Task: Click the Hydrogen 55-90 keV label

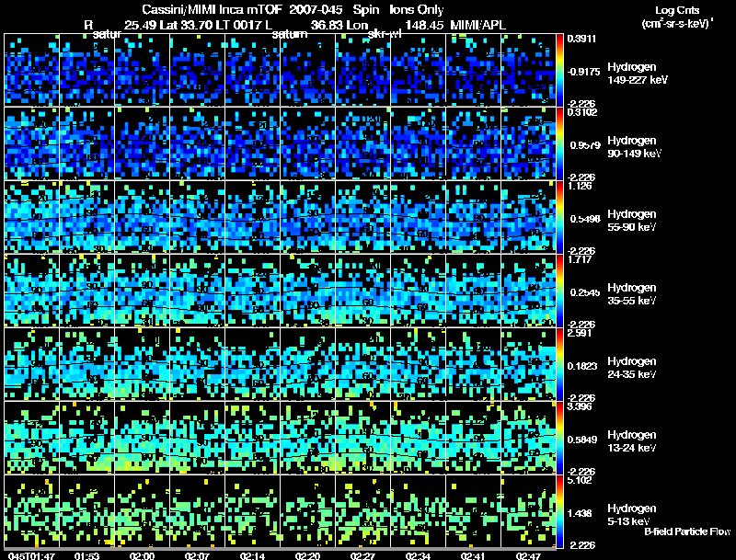Action: coord(632,221)
